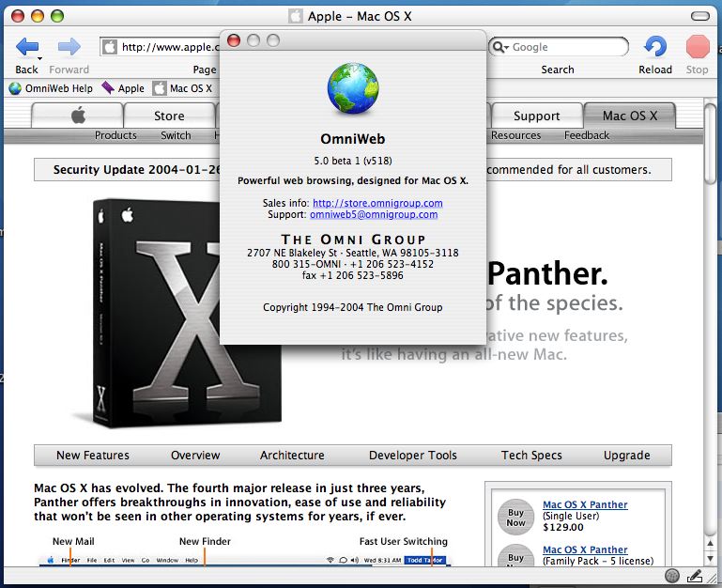722x588 pixels.
Task: Click the vertical scrollbar thumb
Action: (711, 144)
